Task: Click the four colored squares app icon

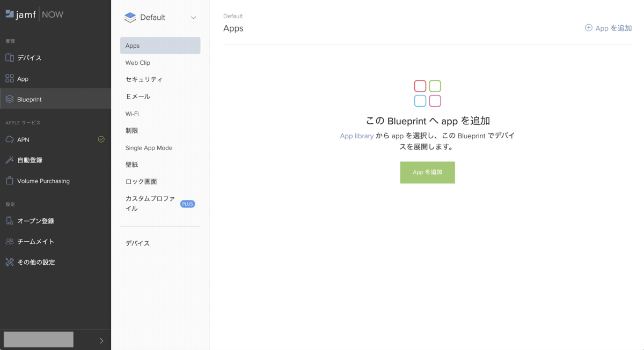Action: (x=428, y=93)
